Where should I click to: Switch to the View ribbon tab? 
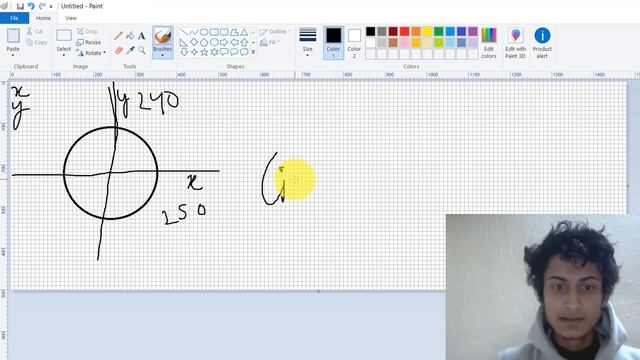pyautogui.click(x=71, y=18)
